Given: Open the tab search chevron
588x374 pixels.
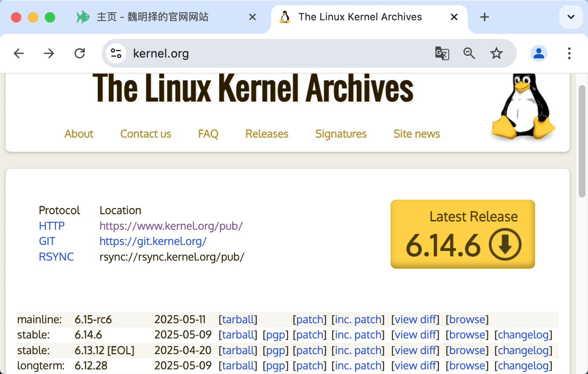Looking at the screenshot, I should 571,17.
